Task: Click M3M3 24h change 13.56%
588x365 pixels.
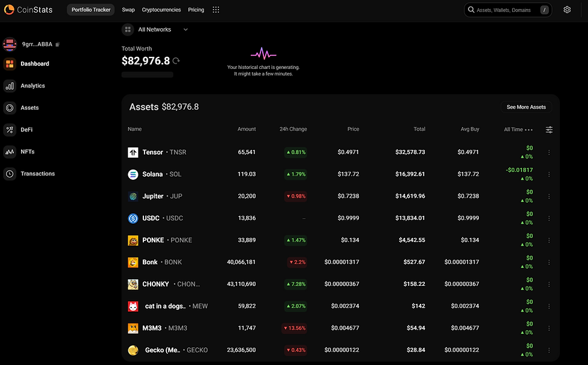Action: pos(295,328)
